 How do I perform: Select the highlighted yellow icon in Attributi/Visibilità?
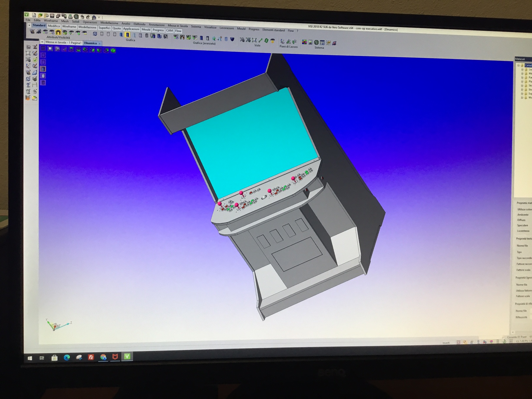pos(58,32)
